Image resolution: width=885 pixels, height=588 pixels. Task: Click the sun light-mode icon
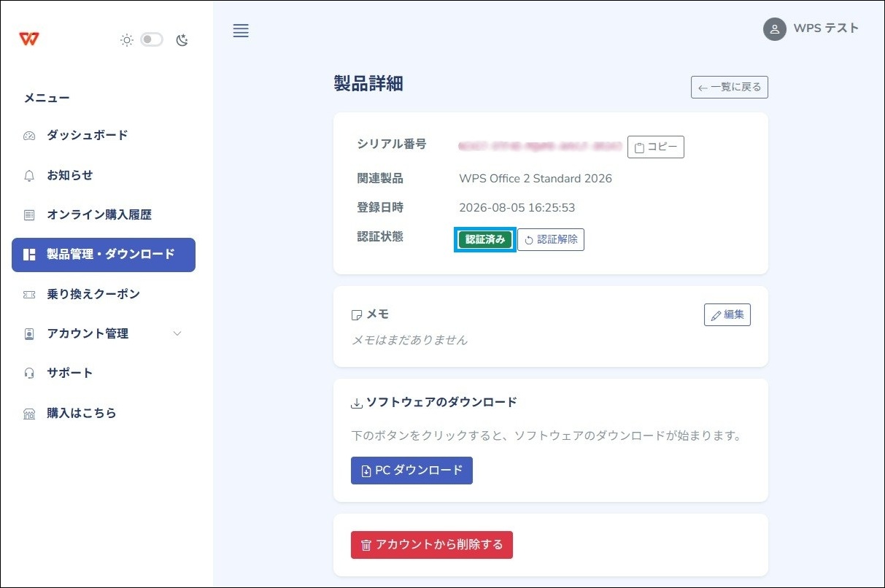tap(127, 40)
